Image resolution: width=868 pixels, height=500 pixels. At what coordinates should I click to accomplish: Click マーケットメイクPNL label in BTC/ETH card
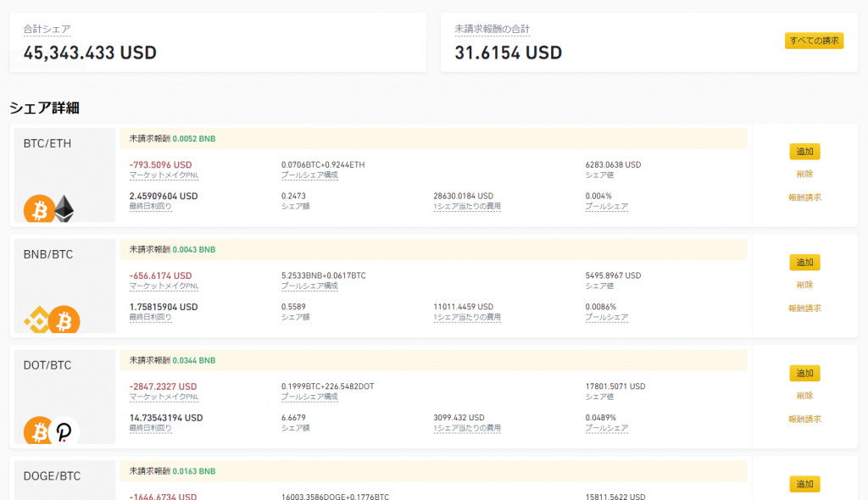[164, 175]
